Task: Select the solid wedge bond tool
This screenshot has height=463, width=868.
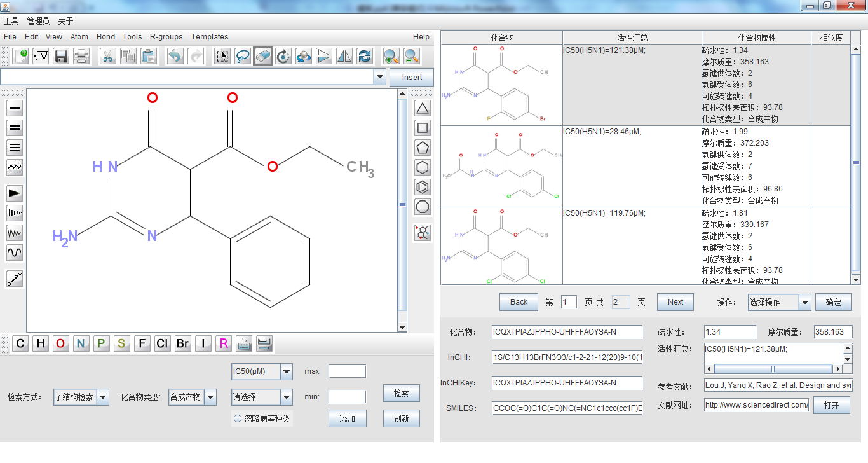Action: [x=15, y=193]
